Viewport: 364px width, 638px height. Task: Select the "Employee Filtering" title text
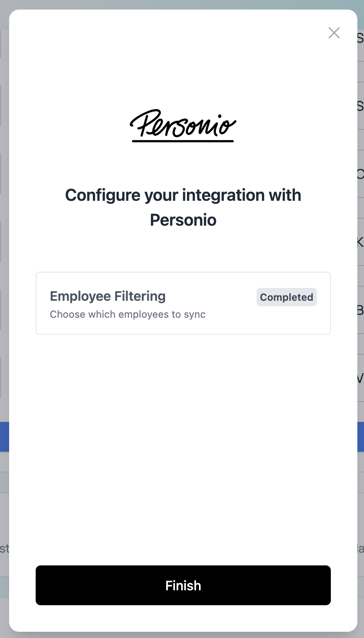point(108,296)
